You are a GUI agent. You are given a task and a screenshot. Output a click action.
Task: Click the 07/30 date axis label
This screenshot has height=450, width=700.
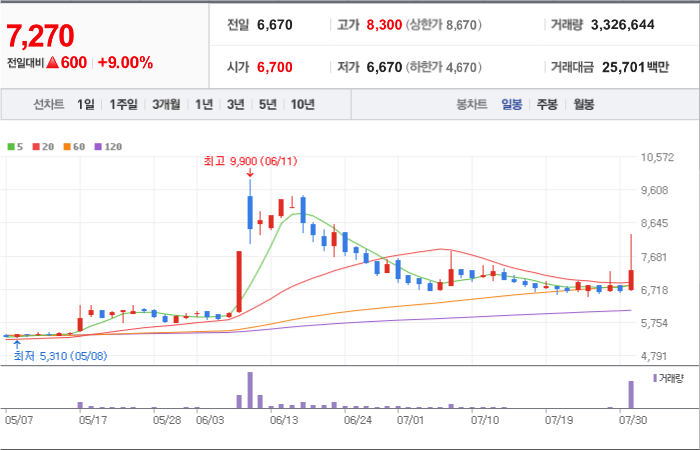point(633,421)
